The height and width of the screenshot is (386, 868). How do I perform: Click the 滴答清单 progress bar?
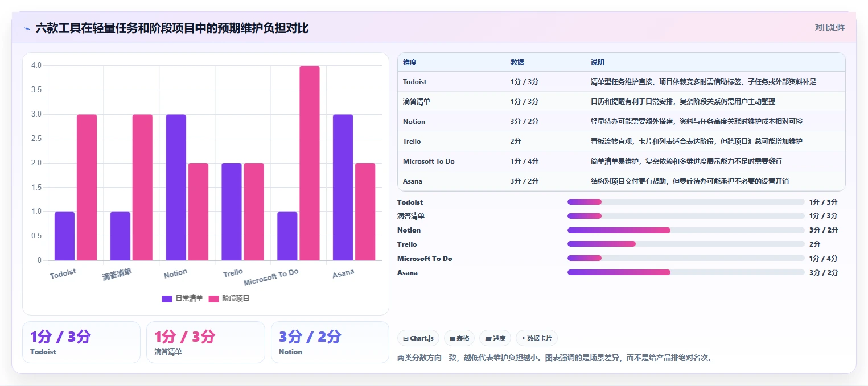pyautogui.click(x=686, y=216)
